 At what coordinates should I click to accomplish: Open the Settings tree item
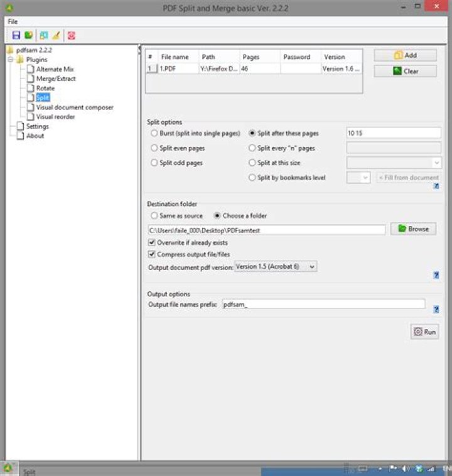click(37, 126)
